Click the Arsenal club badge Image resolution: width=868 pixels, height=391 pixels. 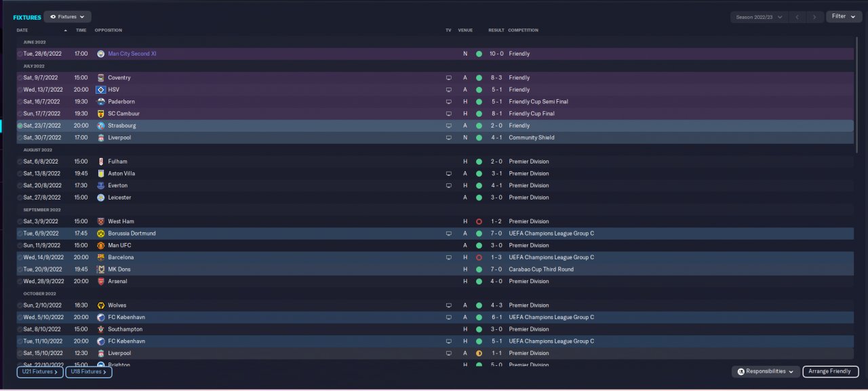[100, 281]
